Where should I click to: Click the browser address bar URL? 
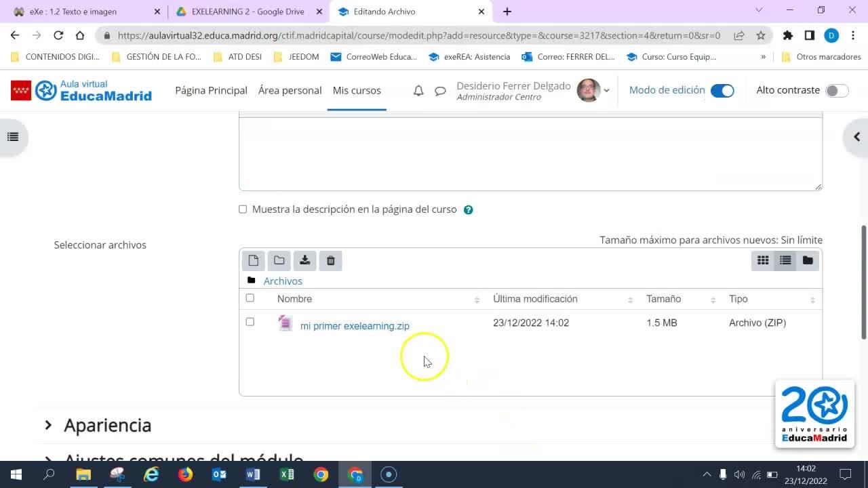(x=418, y=35)
